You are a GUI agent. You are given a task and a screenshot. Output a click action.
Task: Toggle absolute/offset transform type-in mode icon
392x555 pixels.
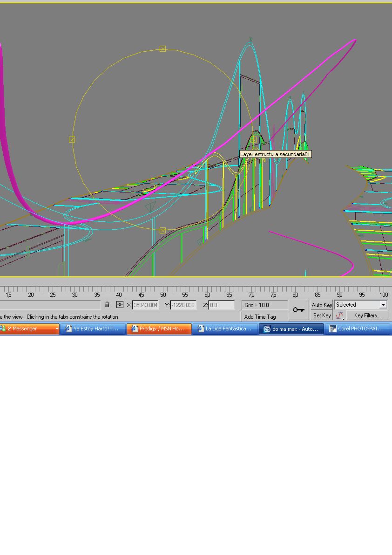click(120, 305)
